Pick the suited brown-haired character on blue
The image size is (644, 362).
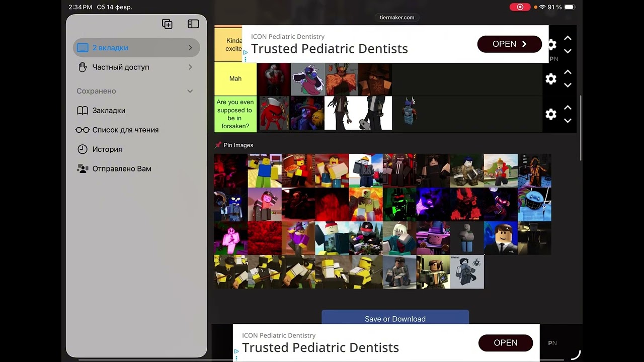click(x=501, y=238)
